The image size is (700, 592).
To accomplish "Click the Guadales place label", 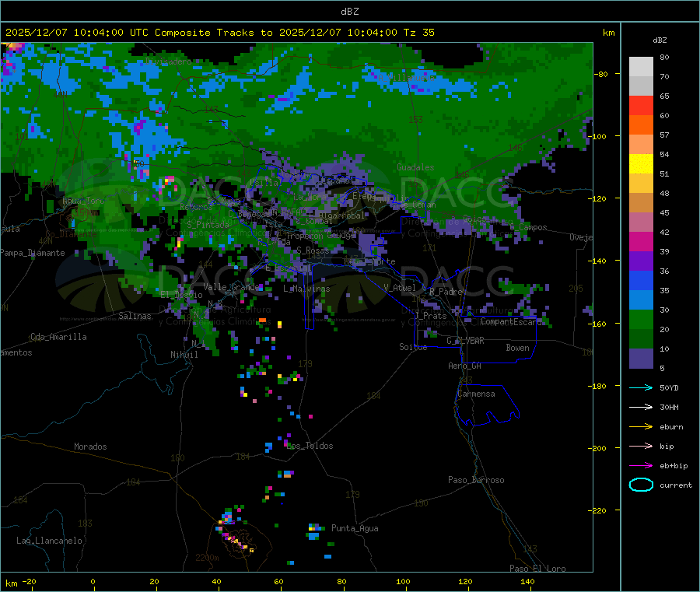I will pos(415,167).
